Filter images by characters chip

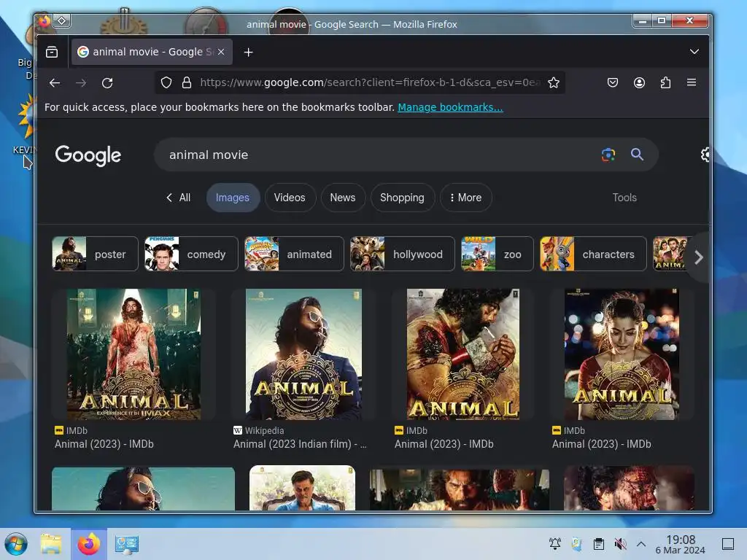pyautogui.click(x=593, y=254)
